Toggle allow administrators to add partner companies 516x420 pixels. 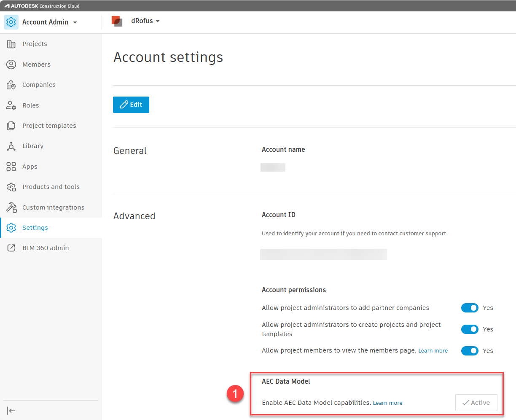pyautogui.click(x=469, y=308)
